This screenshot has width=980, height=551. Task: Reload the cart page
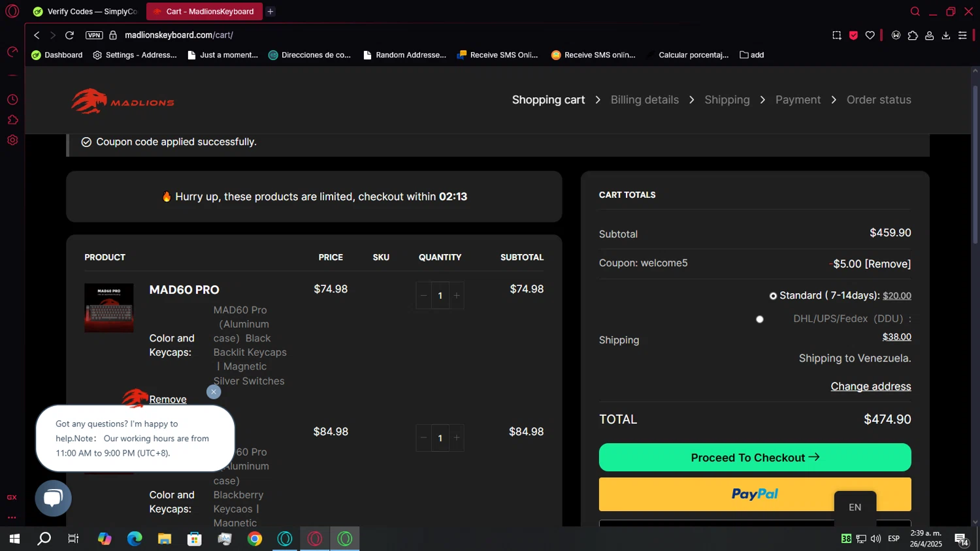69,35
